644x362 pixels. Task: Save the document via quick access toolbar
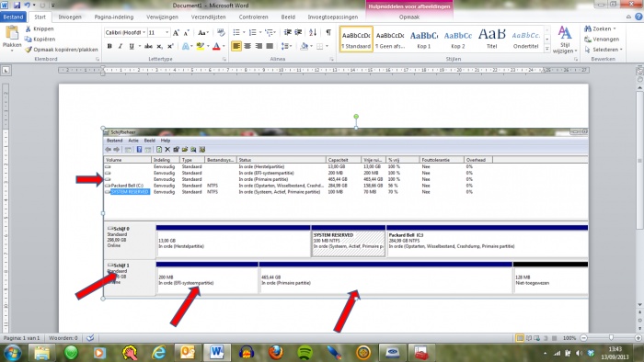coord(17,6)
